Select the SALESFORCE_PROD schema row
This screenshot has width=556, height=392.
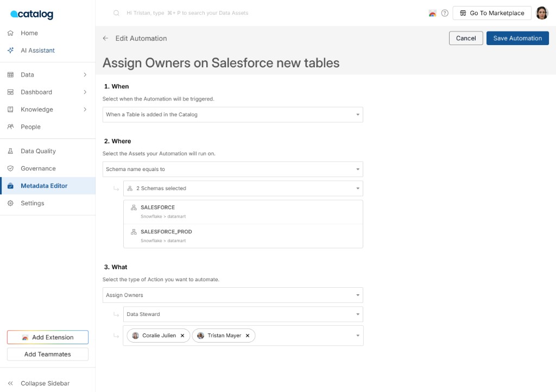coord(243,236)
